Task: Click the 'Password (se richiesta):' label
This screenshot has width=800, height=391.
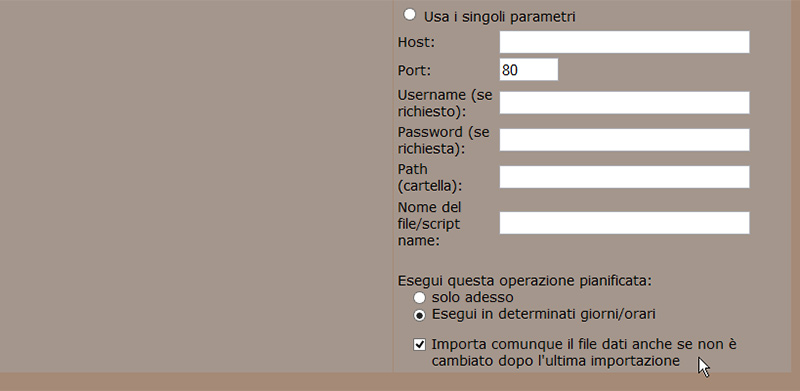Action: (x=443, y=140)
